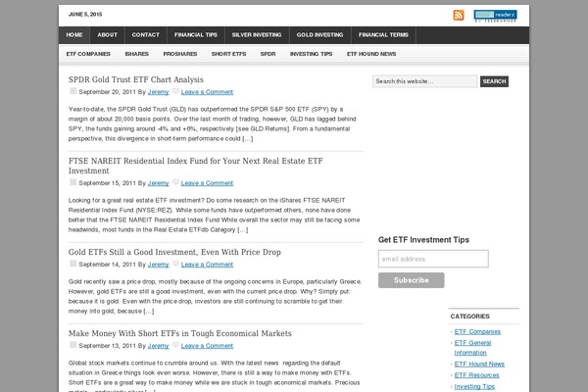This screenshot has height=392, width=588.
Task: Select Silver Investing in main navigation
Action: pyautogui.click(x=257, y=35)
